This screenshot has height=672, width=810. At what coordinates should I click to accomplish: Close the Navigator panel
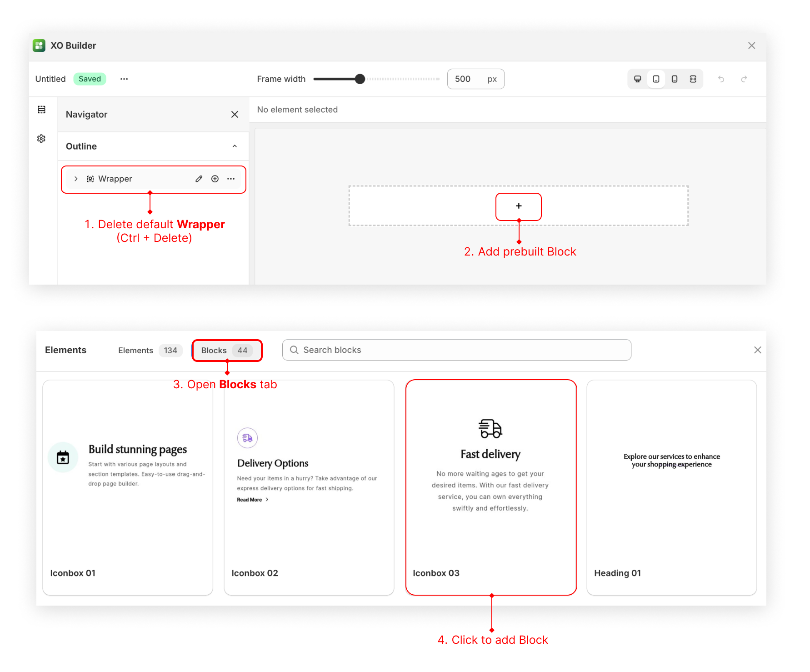tap(235, 115)
